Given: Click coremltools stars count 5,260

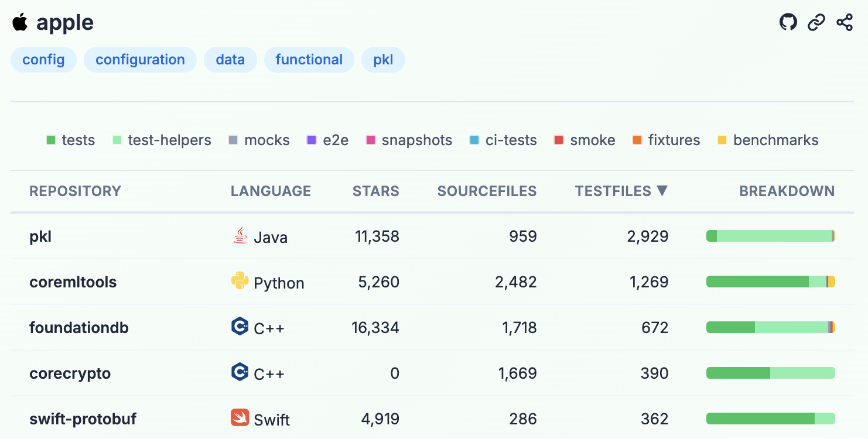Looking at the screenshot, I should click(379, 282).
